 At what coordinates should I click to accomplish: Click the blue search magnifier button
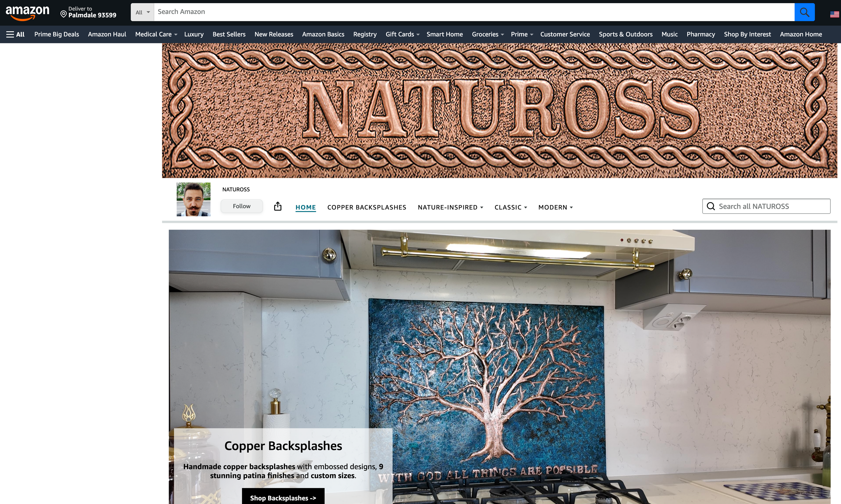804,12
